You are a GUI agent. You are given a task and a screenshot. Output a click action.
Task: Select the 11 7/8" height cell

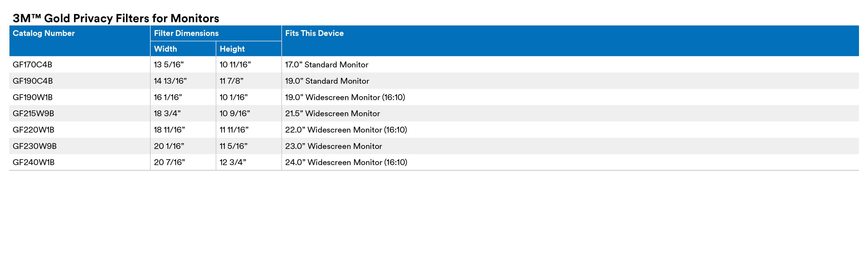(x=231, y=81)
